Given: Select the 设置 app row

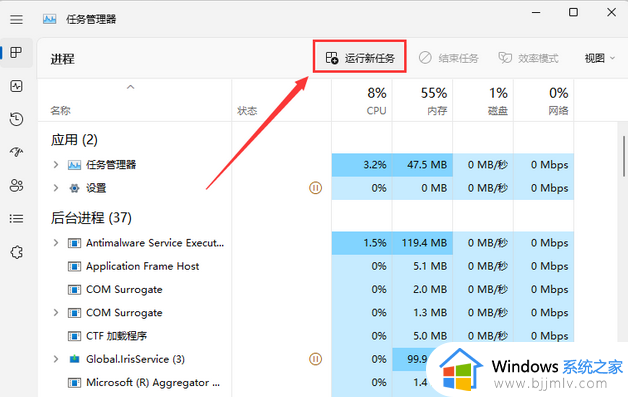Looking at the screenshot, I should (306, 188).
